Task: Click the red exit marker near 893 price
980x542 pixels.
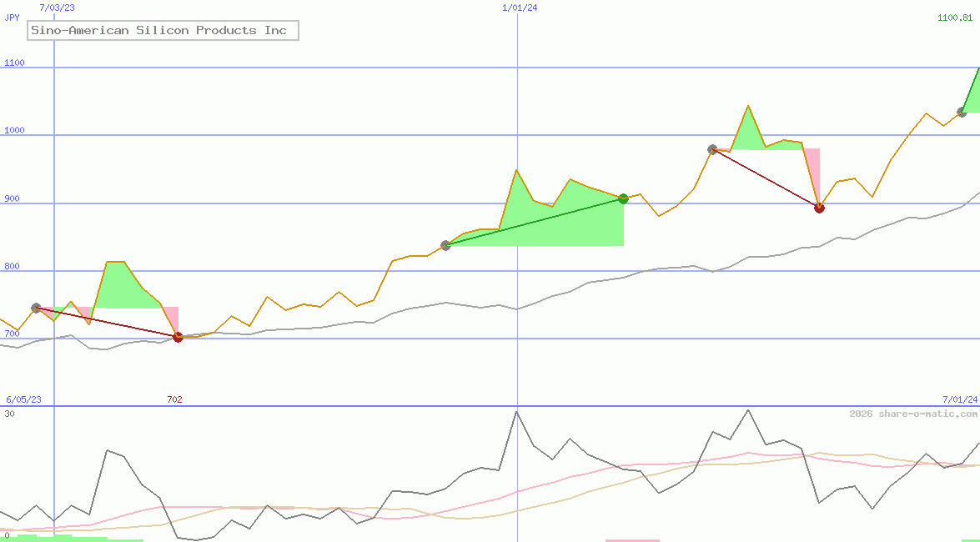Action: (x=819, y=208)
